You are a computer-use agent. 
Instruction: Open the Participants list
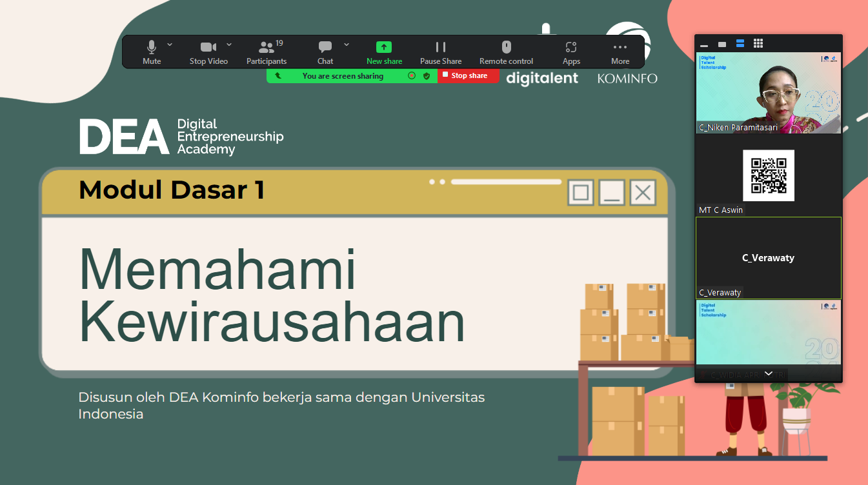point(267,52)
